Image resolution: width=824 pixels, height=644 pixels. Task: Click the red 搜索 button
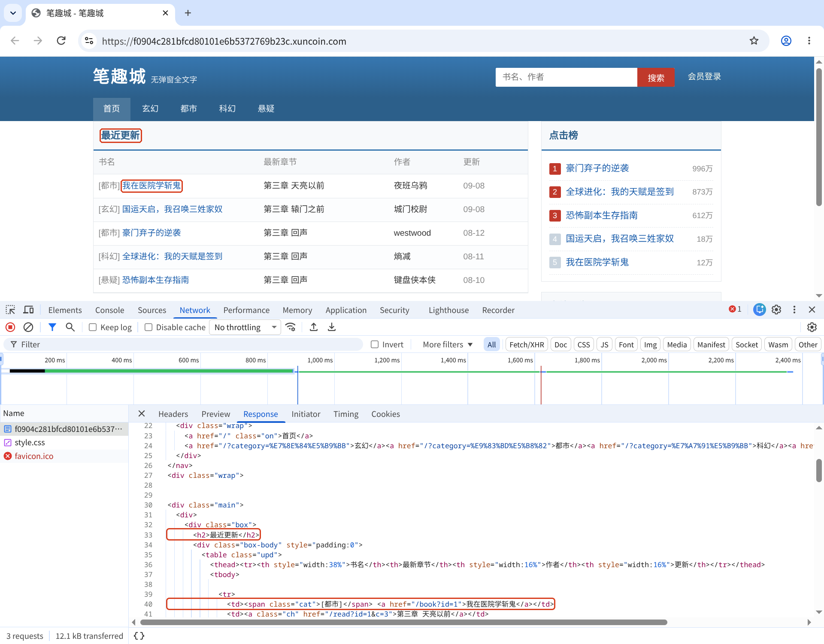tap(656, 77)
